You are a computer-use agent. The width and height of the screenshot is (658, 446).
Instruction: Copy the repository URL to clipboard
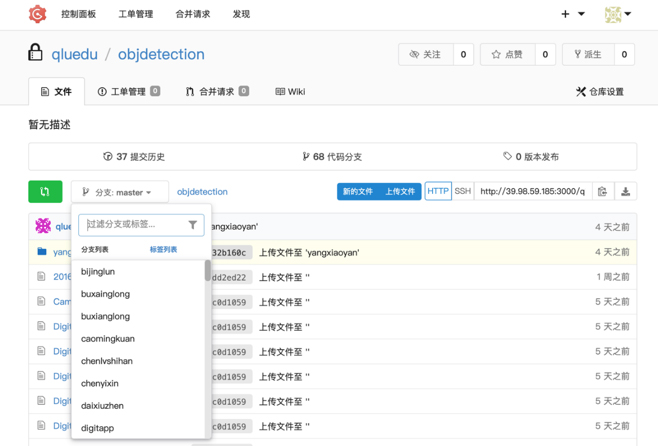(x=603, y=192)
